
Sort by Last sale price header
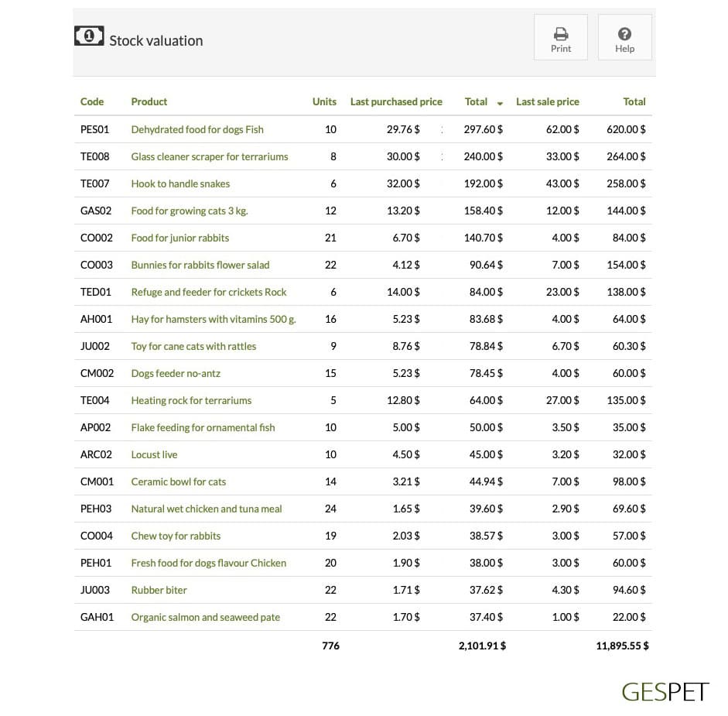point(548,101)
